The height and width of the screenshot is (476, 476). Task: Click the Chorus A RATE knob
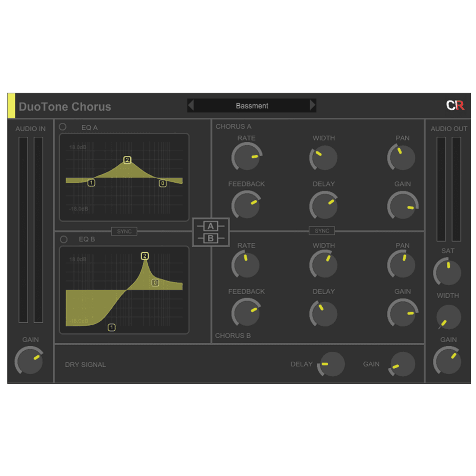tap(246, 158)
